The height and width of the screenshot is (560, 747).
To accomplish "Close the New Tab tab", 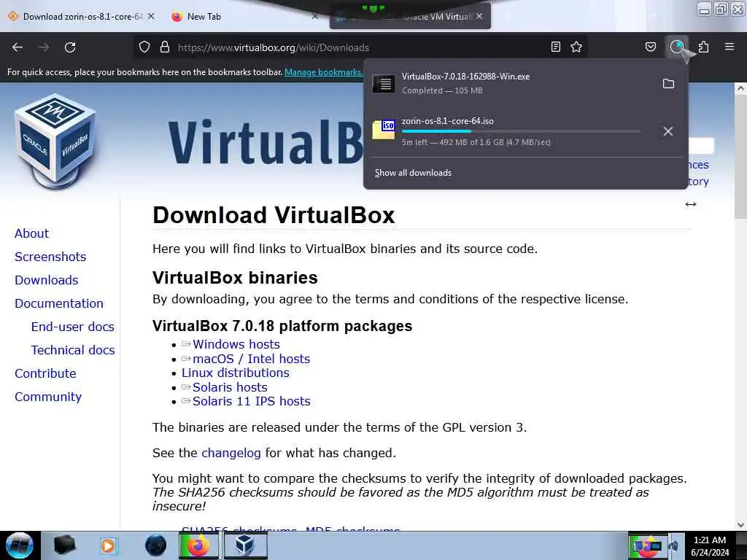I will pyautogui.click(x=315, y=17).
